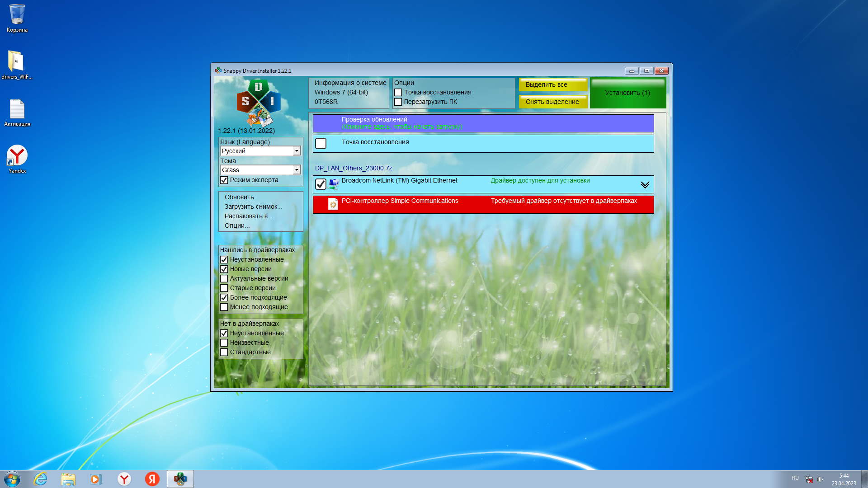868x488 pixels.
Task: Enable Перезагрузить ПК option
Action: coord(398,102)
